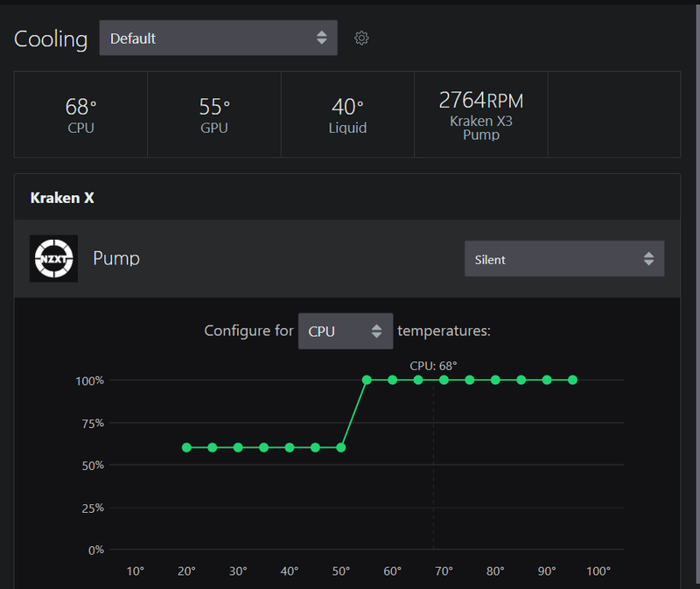Open the Default cooling profile dropdown

pos(218,38)
